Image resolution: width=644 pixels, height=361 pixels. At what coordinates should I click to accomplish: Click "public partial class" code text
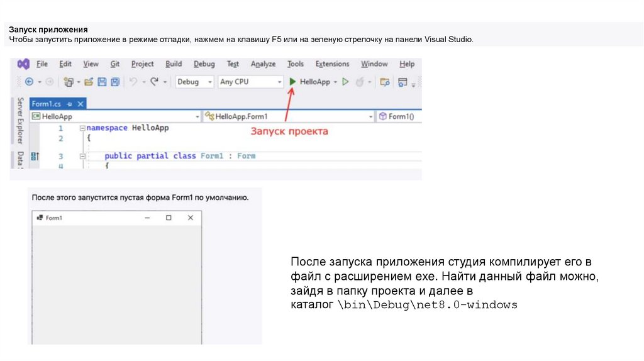(x=150, y=156)
